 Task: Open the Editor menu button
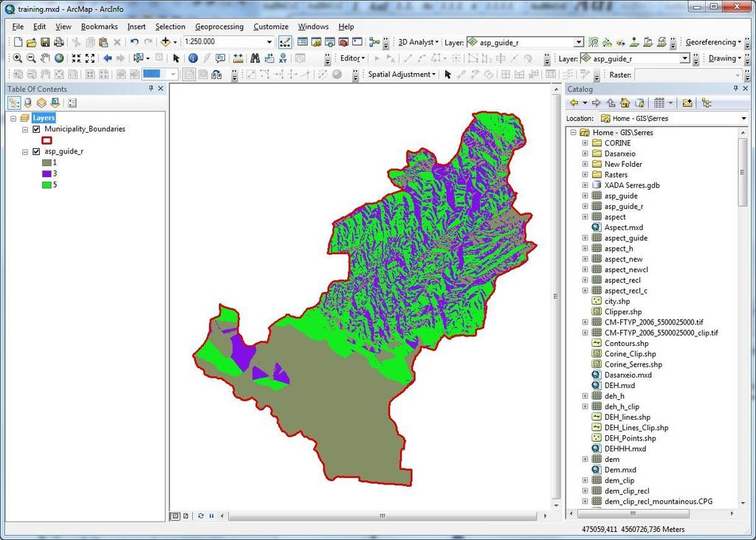point(352,58)
